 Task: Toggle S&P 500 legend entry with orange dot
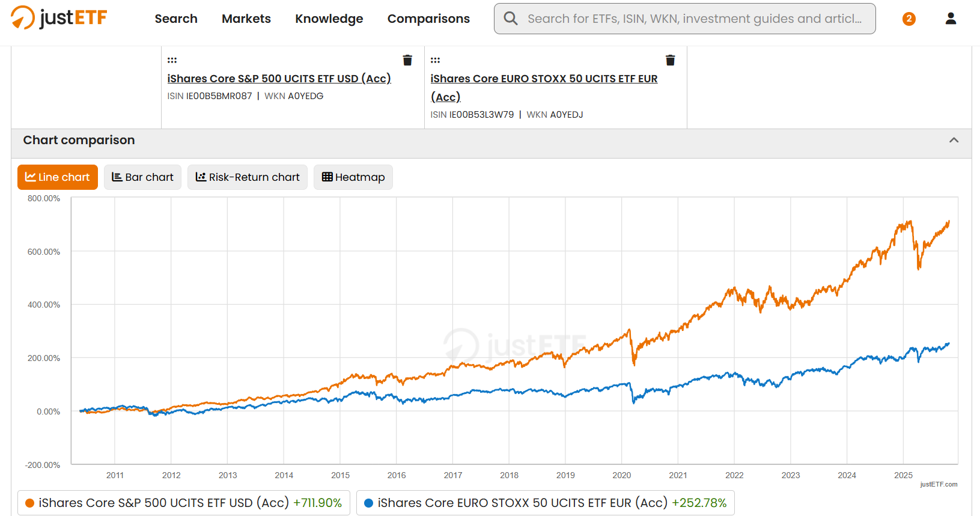(x=184, y=503)
